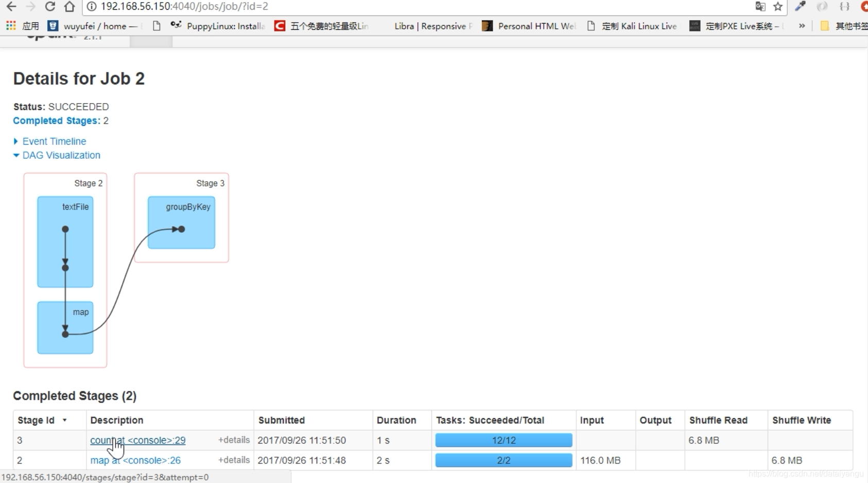Click the 6.8 MB shuffle write value
The height and width of the screenshot is (483, 868).
787,460
